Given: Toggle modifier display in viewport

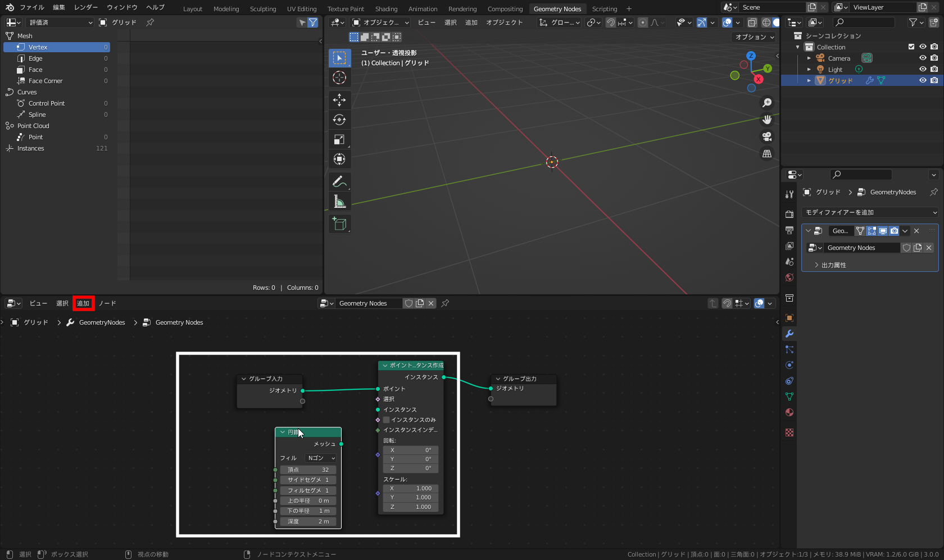Looking at the screenshot, I should [883, 231].
